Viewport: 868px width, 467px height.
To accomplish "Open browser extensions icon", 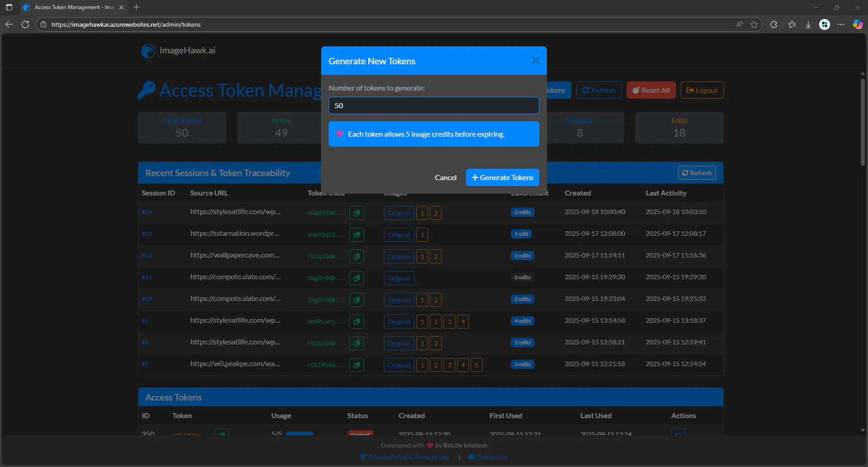I will click(774, 24).
